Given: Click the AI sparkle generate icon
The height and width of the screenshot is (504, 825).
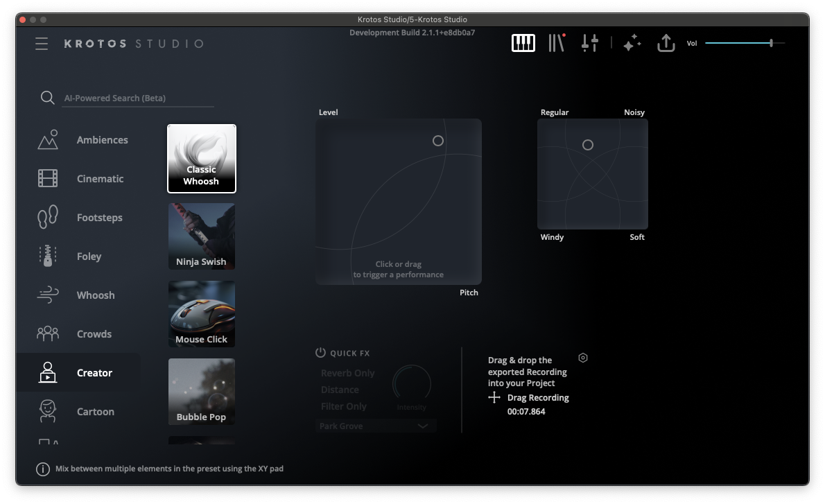Looking at the screenshot, I should pos(632,43).
